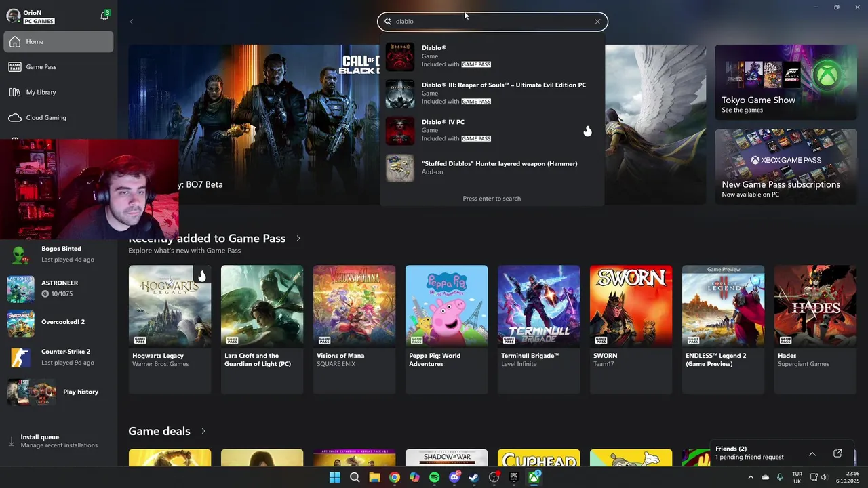The width and height of the screenshot is (868, 488).
Task: Clear the search box with the X
Action: pyautogui.click(x=597, y=22)
